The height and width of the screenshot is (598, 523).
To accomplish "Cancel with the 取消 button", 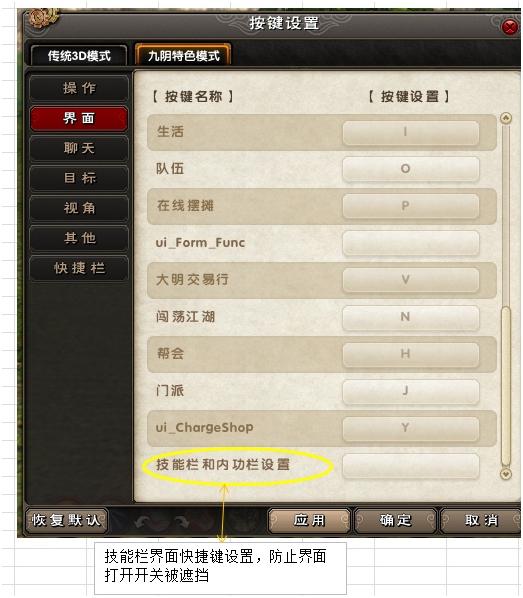I will click(481, 520).
